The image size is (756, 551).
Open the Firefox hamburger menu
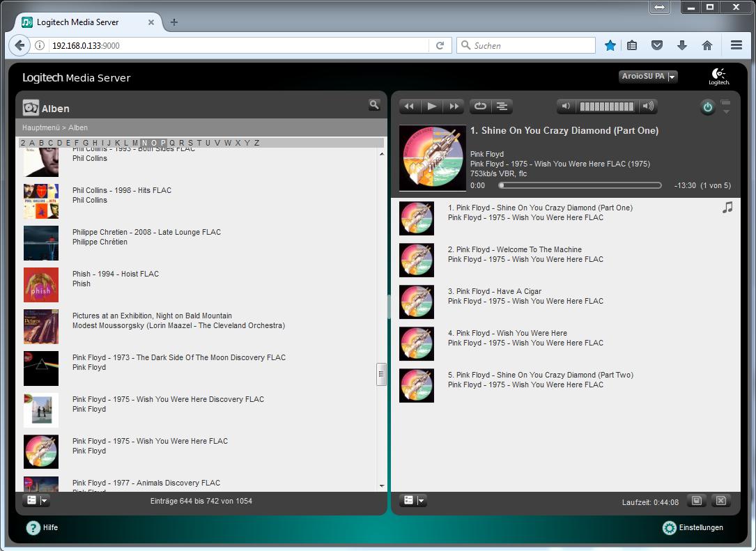click(x=736, y=45)
